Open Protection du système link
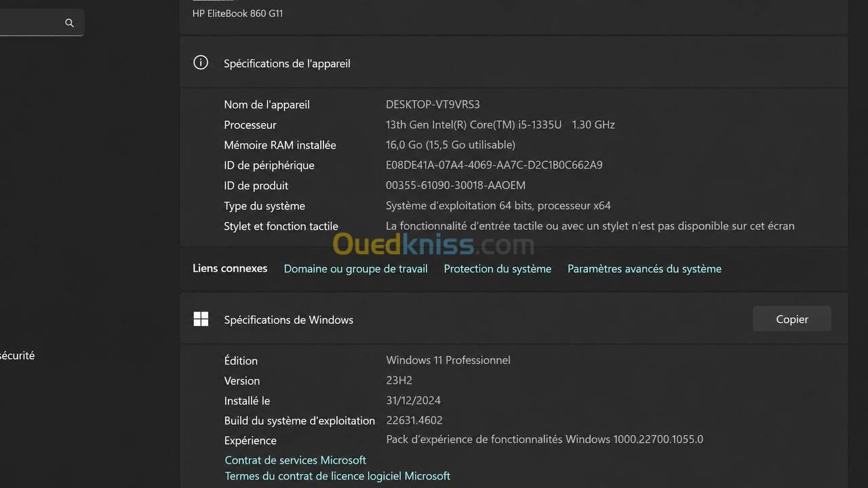The width and height of the screenshot is (868, 488). [x=498, y=269]
